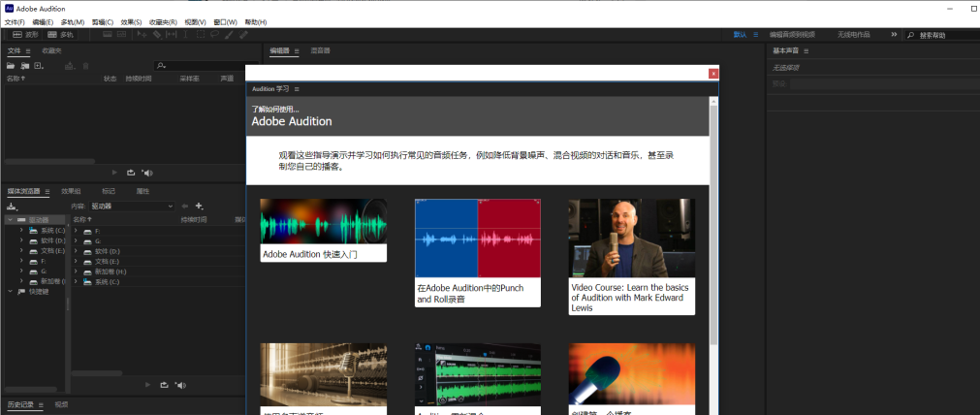Switch to the 标记 tab

tap(109, 191)
